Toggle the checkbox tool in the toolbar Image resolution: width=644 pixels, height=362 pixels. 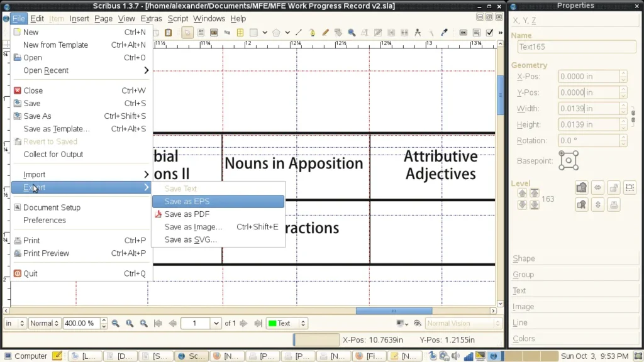490,33
